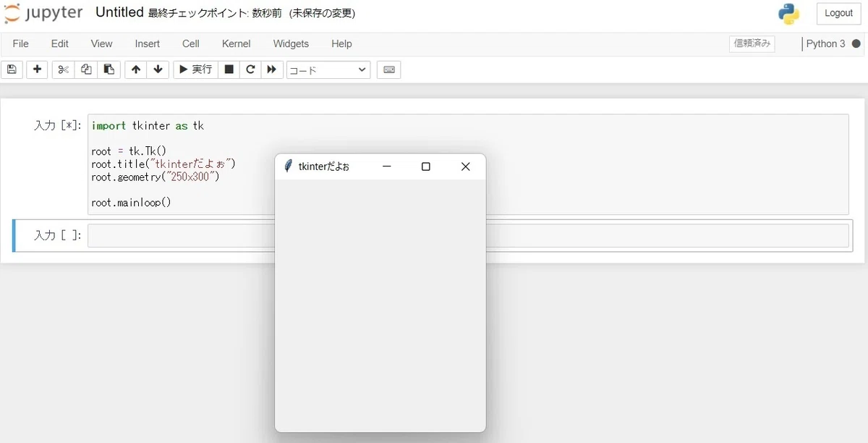Click the import tkinter code line
Image resolution: width=868 pixels, height=443 pixels.
click(148, 126)
